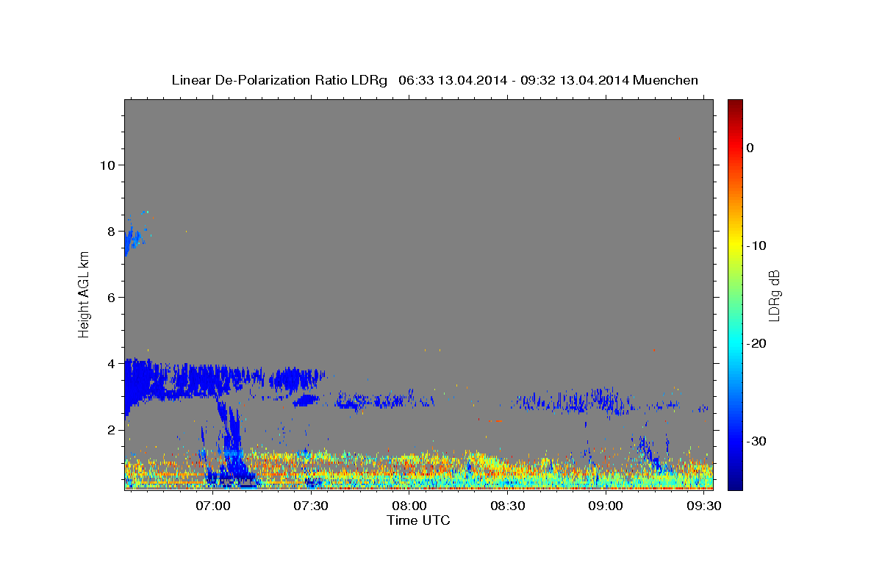Click the 10 km height tick label
The image size is (882, 588).
[x=107, y=165]
